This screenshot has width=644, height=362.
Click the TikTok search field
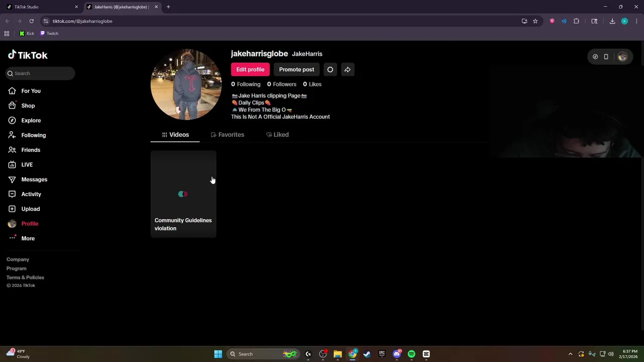tap(40, 73)
